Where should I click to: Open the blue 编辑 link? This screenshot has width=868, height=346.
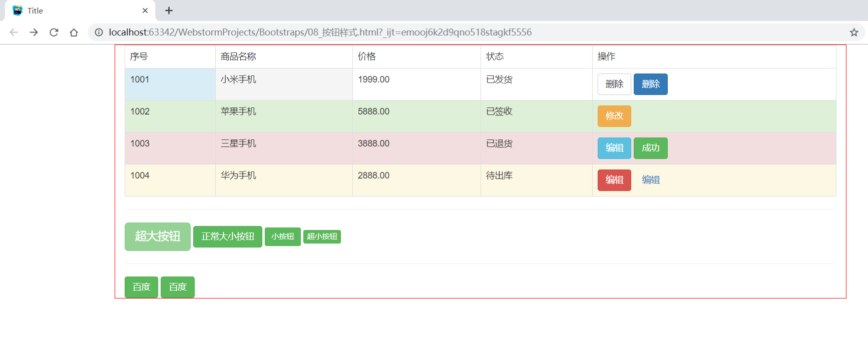651,180
